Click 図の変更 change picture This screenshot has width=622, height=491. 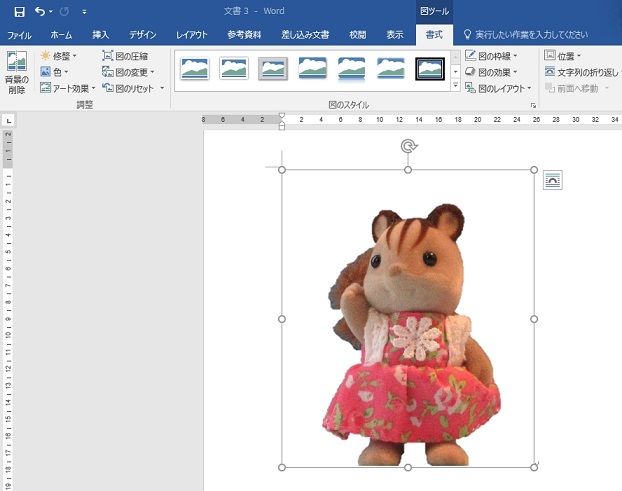pos(128,72)
